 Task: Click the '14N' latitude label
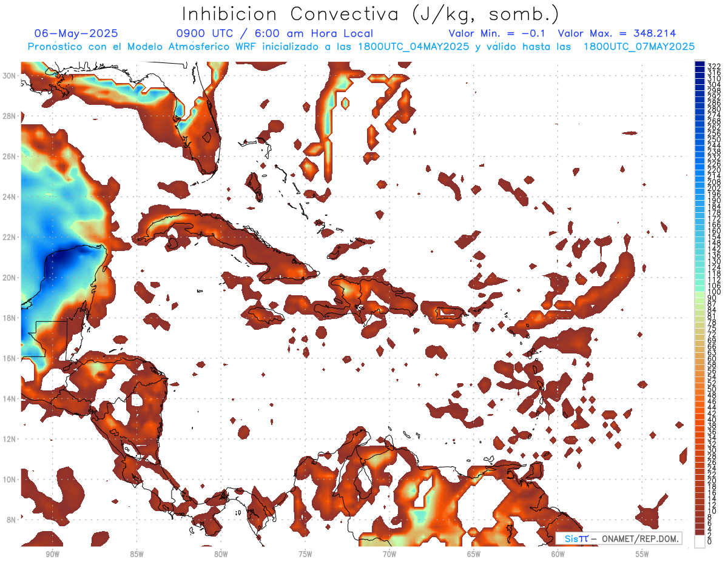[x=9, y=398]
